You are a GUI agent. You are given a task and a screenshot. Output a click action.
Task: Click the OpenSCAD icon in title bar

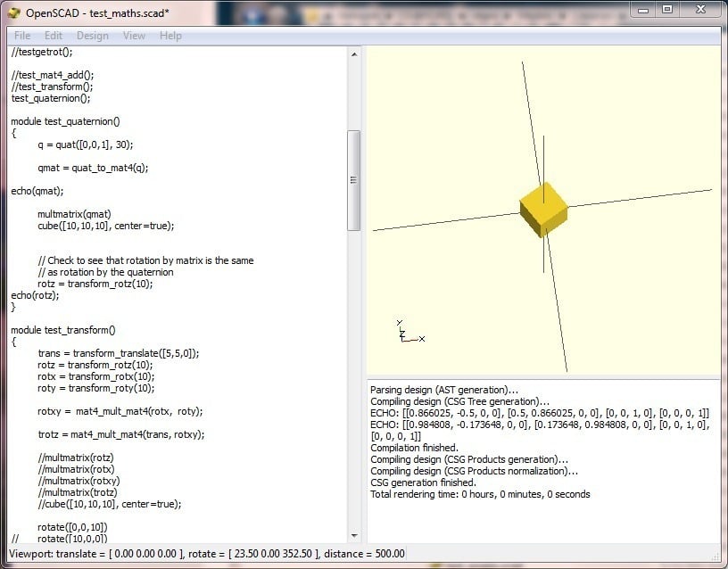coord(12,12)
